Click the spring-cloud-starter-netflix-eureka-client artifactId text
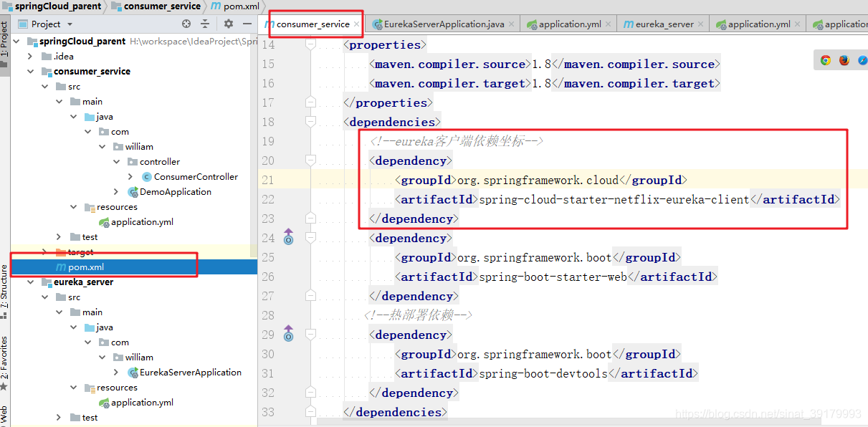The width and height of the screenshot is (868, 427). pos(614,200)
